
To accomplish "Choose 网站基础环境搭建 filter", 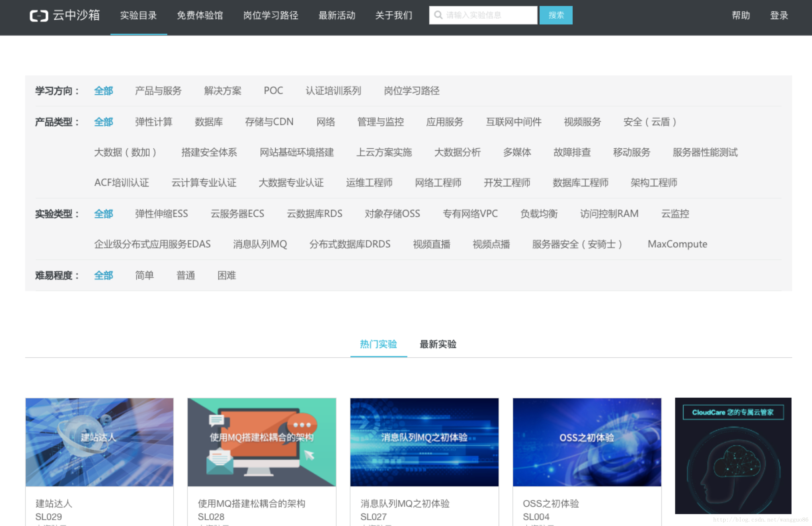I will [x=297, y=152].
